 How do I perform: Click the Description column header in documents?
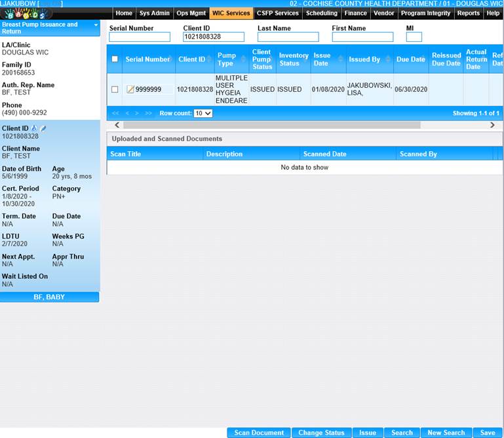coord(252,154)
